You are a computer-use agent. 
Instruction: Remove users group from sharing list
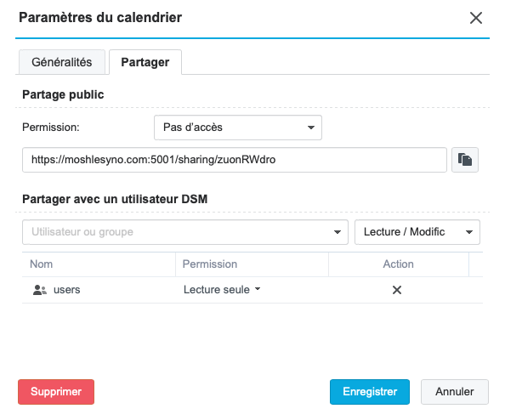tap(397, 290)
